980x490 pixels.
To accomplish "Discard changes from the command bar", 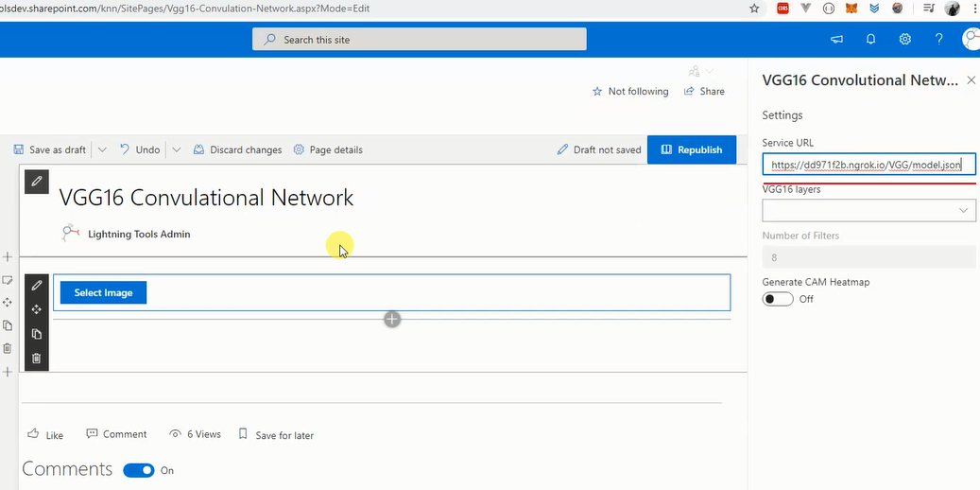I will tap(237, 149).
